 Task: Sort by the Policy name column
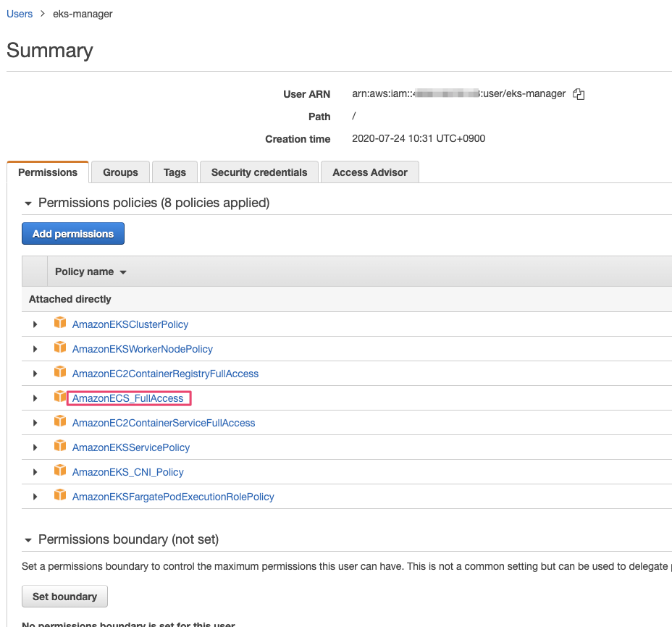(x=91, y=272)
